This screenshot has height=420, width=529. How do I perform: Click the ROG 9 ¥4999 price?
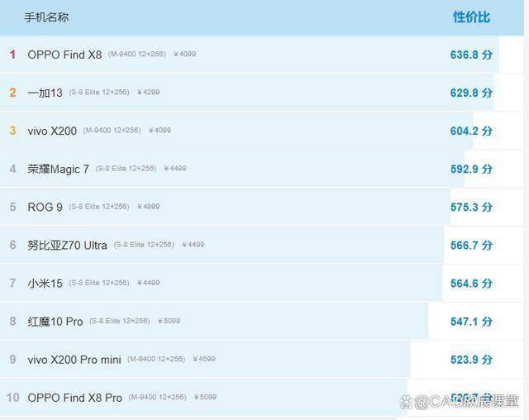[x=148, y=207]
